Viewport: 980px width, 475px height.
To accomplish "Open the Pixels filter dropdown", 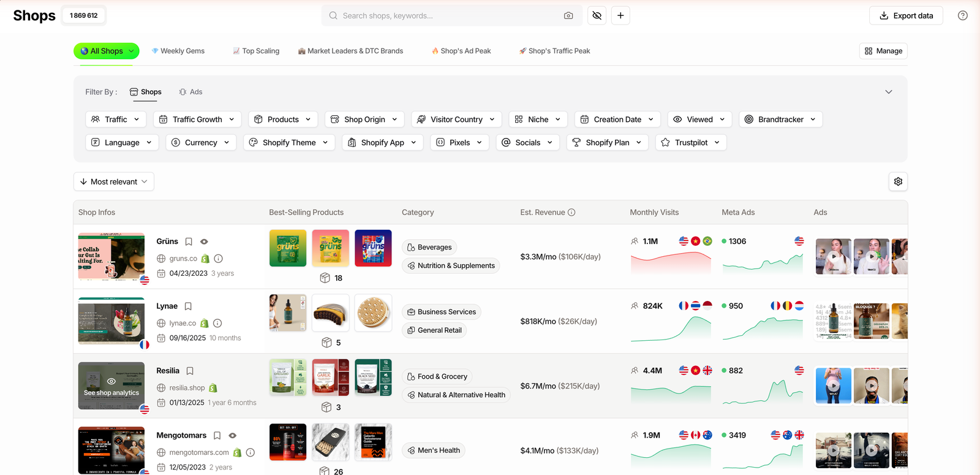I will (x=459, y=142).
